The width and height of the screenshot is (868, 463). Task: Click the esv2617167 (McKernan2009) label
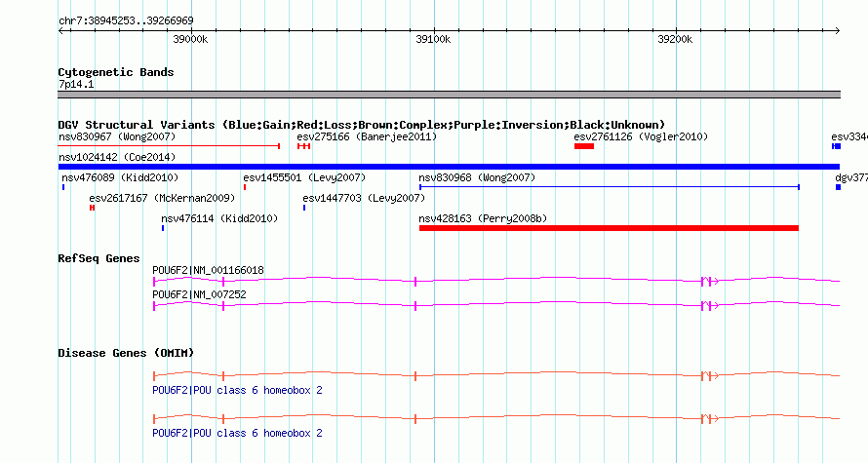coord(162,198)
